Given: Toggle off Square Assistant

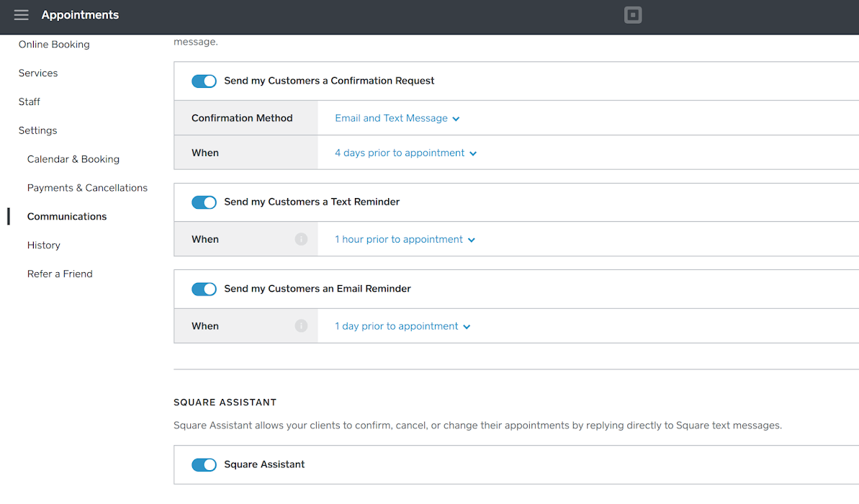Looking at the screenshot, I should (204, 464).
